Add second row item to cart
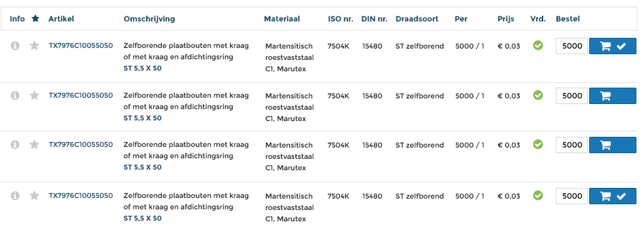Image resolution: width=644 pixels, height=232 pixels. [612, 96]
